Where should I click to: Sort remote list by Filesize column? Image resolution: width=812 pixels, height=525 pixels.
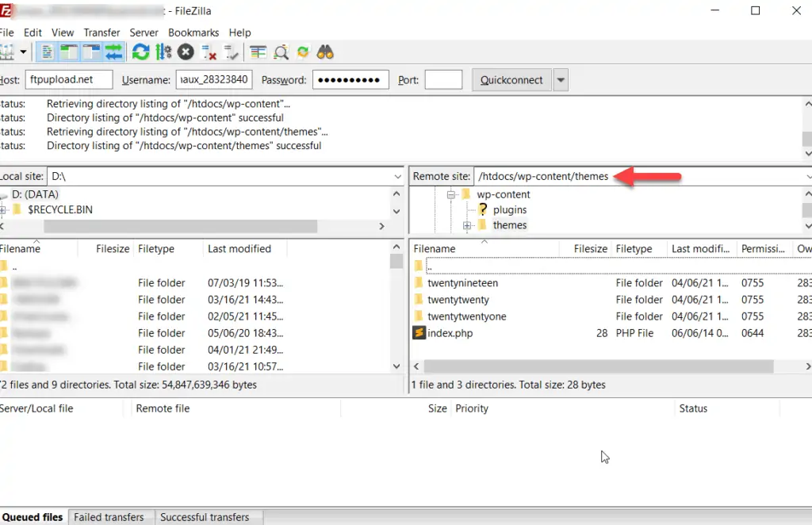click(x=586, y=249)
